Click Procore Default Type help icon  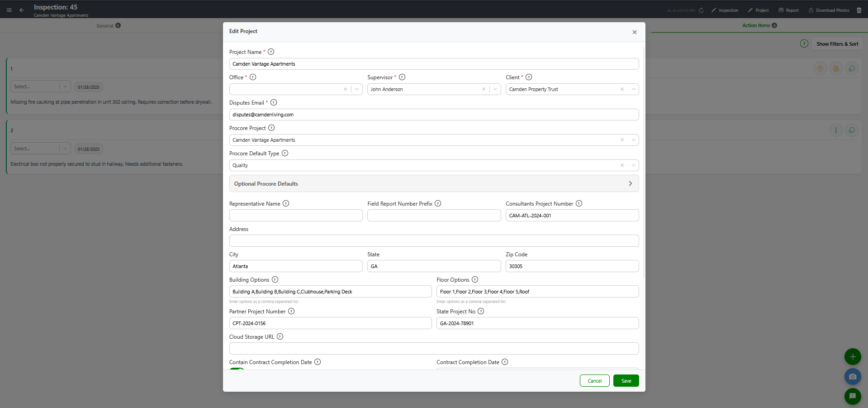(x=285, y=154)
